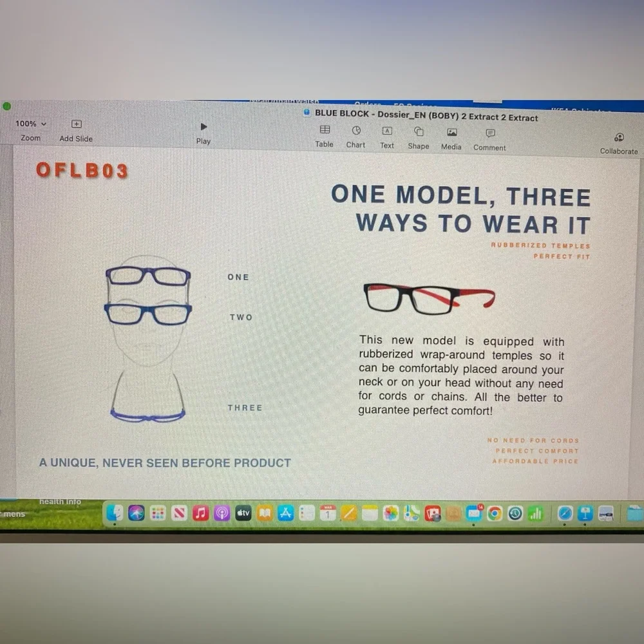The image size is (644, 644).
Task: Open Contacts from the Dock
Action: (453, 513)
